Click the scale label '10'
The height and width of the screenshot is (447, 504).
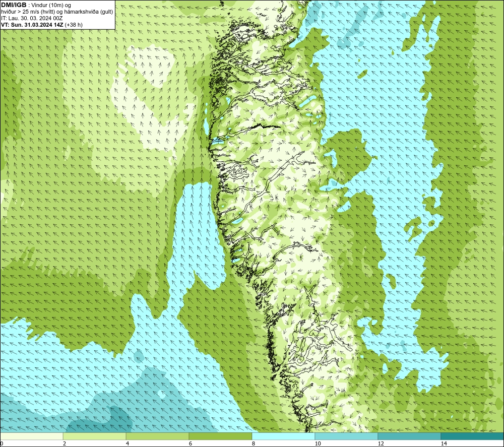tap(318, 443)
